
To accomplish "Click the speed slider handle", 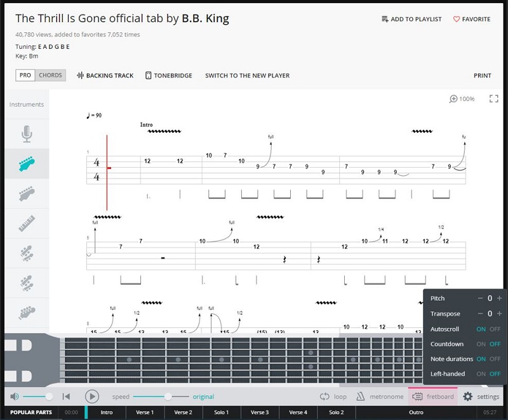I will pos(168,396).
